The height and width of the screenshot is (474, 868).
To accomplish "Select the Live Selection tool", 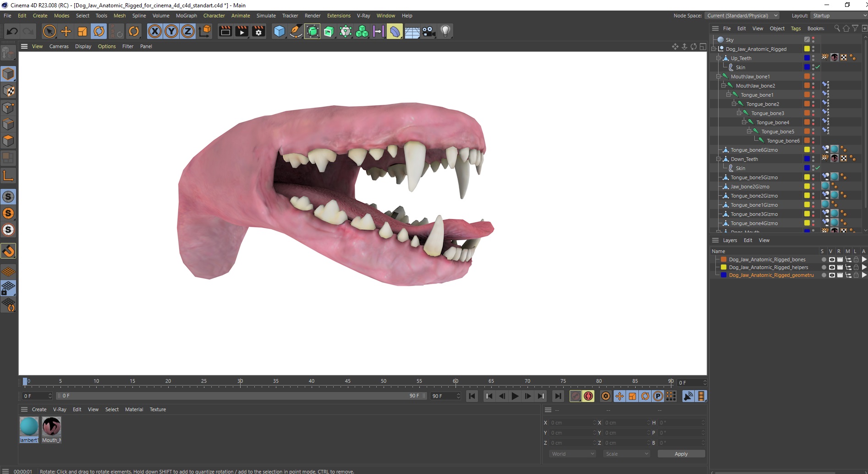I will pos(49,31).
